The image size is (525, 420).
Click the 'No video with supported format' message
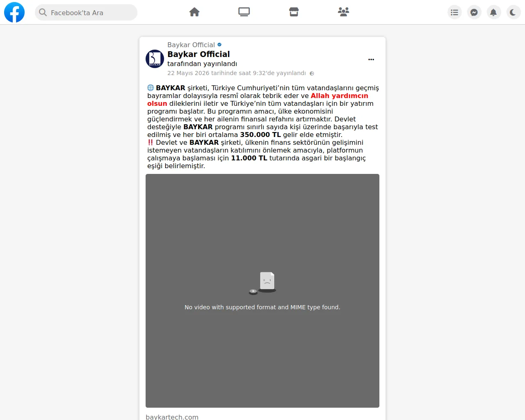pos(262,307)
